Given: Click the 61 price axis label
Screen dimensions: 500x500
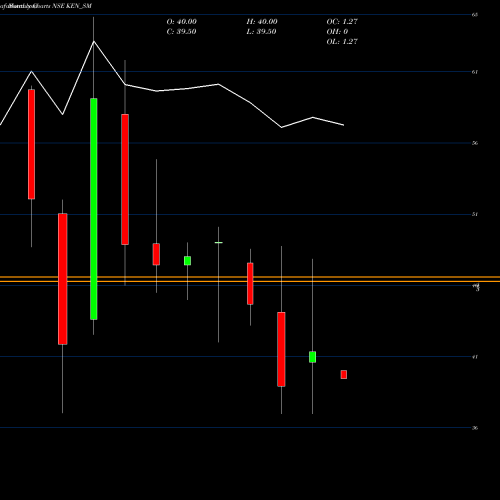Looking at the screenshot, I should (x=475, y=72).
